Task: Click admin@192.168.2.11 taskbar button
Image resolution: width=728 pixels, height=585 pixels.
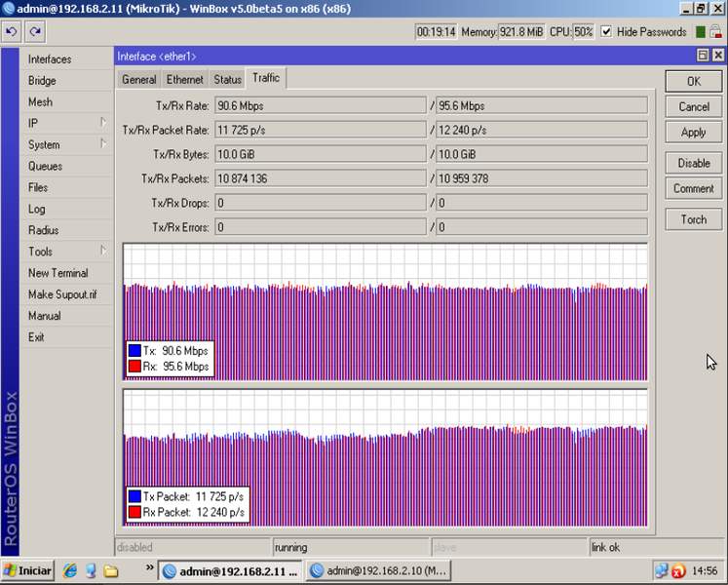Action: 231,570
